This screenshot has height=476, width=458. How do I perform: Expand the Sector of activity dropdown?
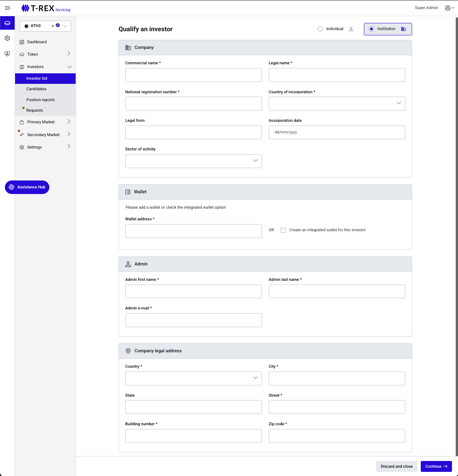193,161
